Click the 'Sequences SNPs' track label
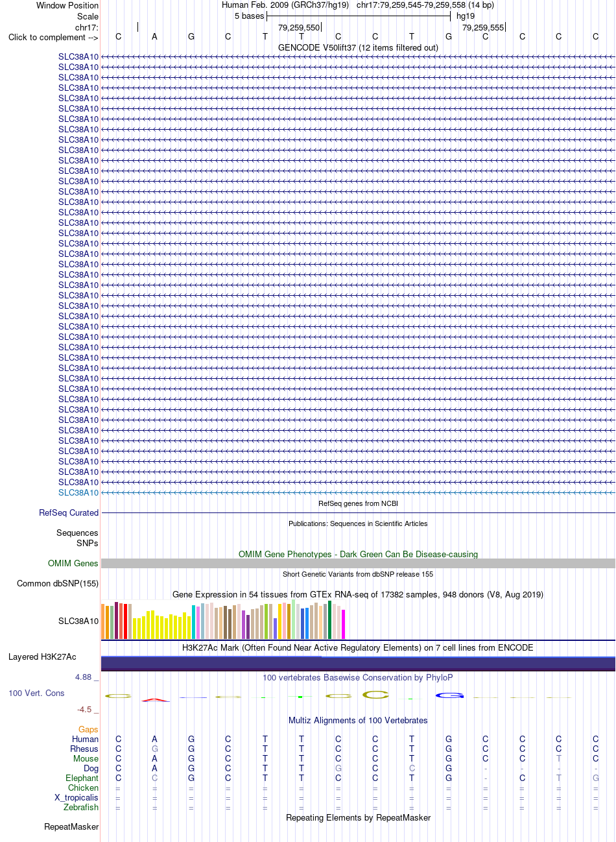 pyautogui.click(x=77, y=538)
